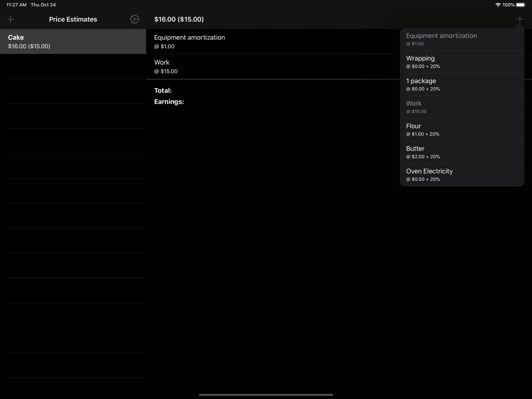The image size is (532, 399).
Task: Tap the $16.00 ($15.00) header title
Action: point(179,19)
